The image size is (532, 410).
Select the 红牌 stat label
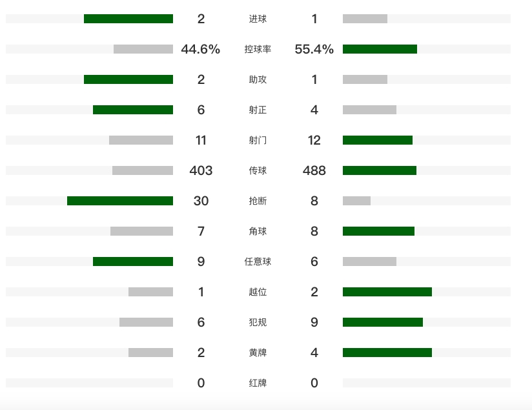[258, 383]
